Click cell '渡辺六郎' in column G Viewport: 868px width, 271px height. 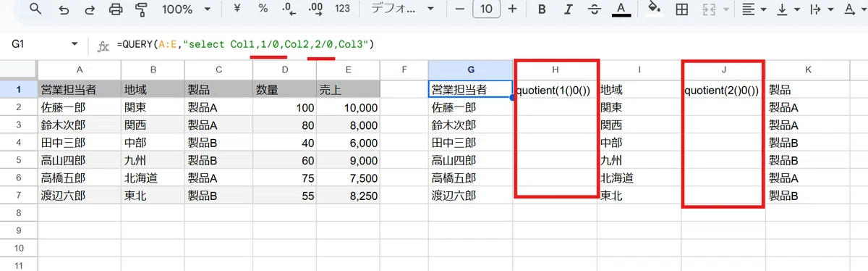471,195
